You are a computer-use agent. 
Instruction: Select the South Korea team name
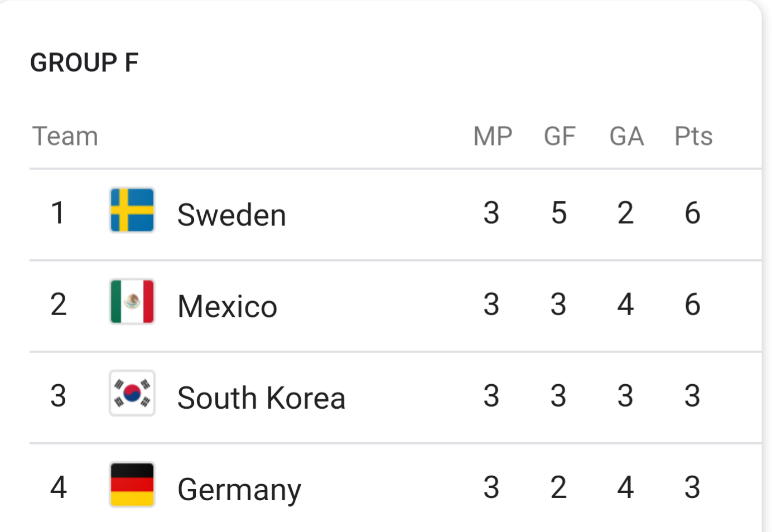[261, 398]
